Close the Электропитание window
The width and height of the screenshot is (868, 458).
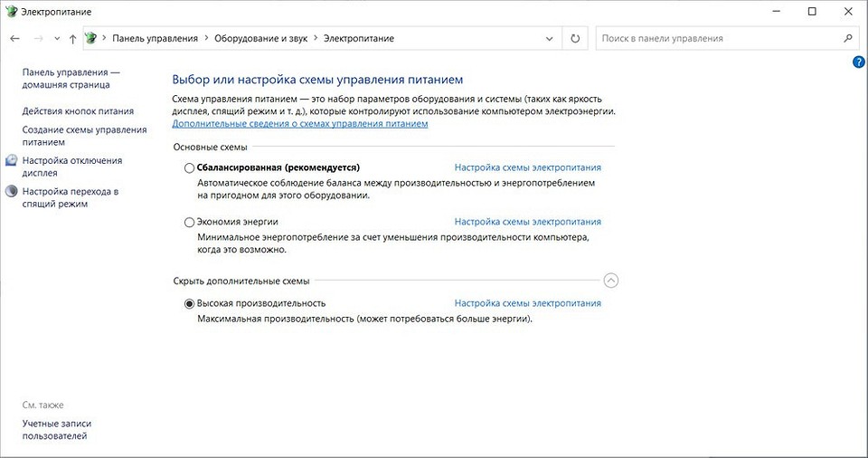point(848,11)
